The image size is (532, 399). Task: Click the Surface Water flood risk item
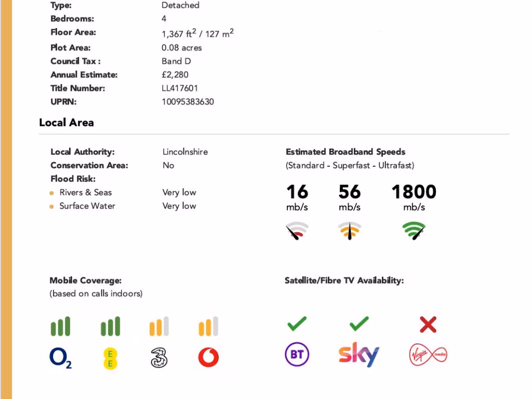pos(87,206)
